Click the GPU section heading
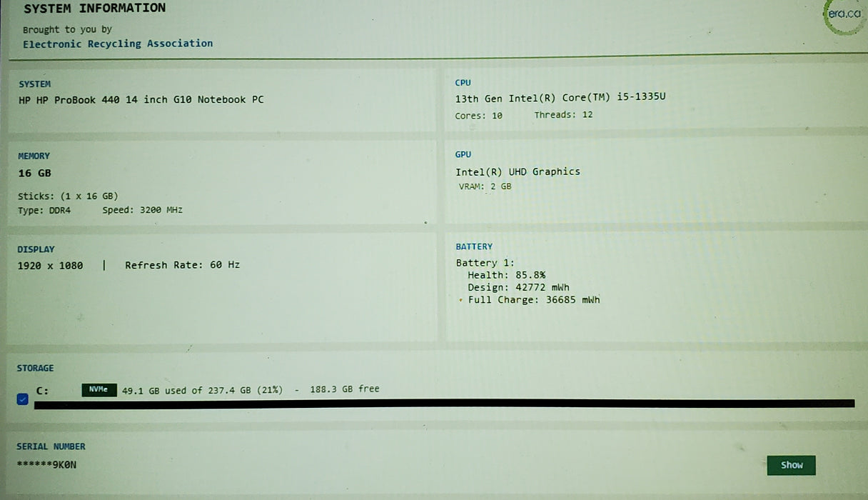The image size is (868, 500). 463,155
